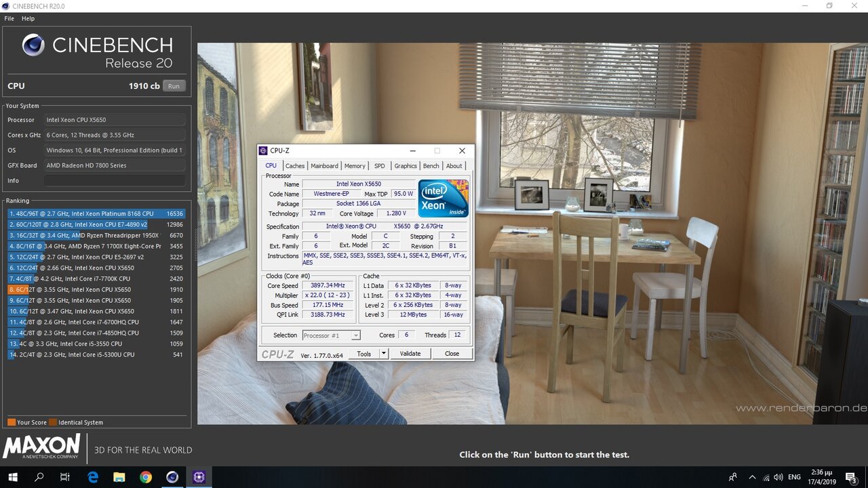Launch Microsoft Edge from taskbar
This screenshot has width=868, height=488.
93,477
